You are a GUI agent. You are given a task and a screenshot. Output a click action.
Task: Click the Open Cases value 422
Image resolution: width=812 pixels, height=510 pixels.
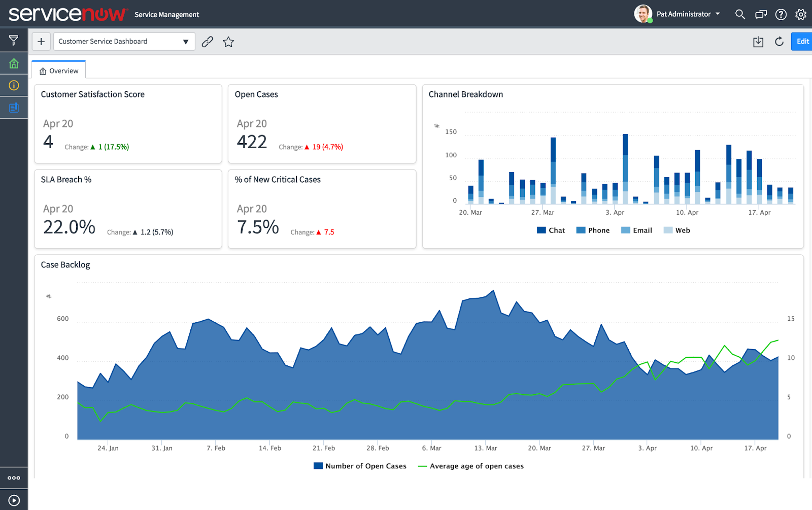tap(252, 142)
